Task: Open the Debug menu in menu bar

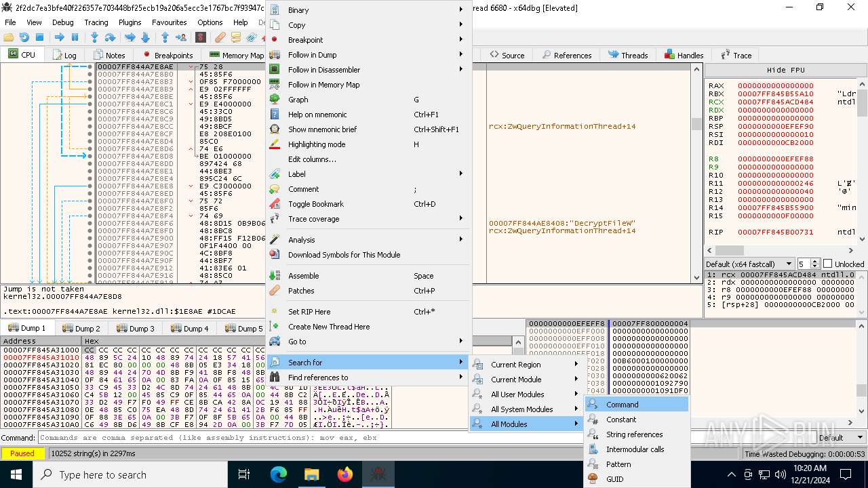Action: 63,22
